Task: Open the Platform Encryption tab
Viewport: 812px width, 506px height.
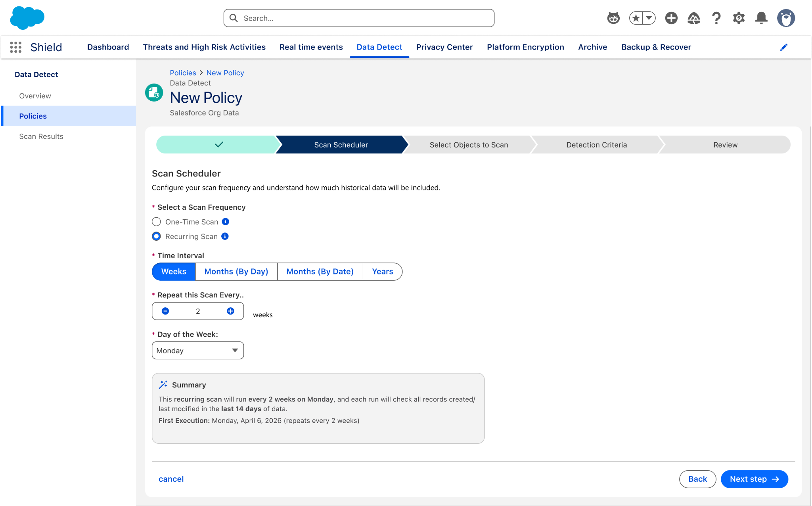Action: click(x=525, y=47)
